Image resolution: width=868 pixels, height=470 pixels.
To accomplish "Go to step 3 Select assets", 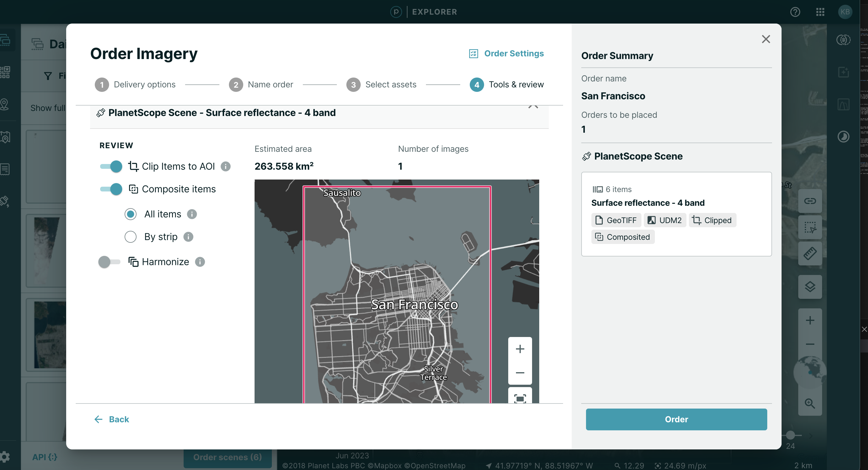I will 382,85.
